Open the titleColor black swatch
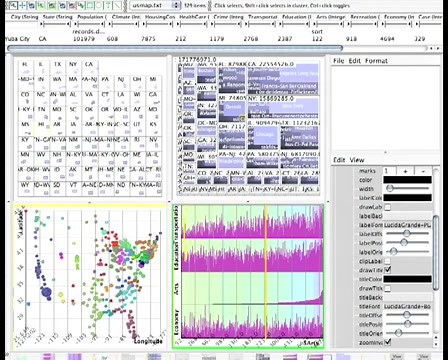Screen dimensions: 448x360 (x=407, y=279)
